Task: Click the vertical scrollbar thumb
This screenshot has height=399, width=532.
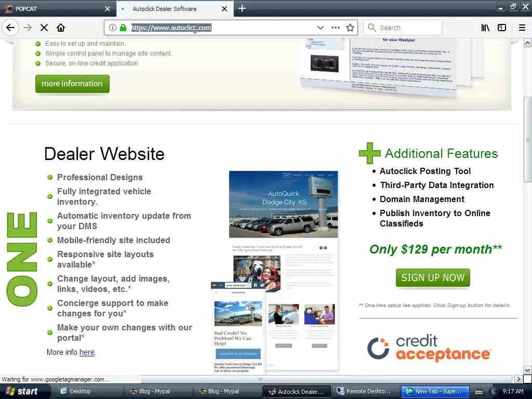Action: [528, 139]
